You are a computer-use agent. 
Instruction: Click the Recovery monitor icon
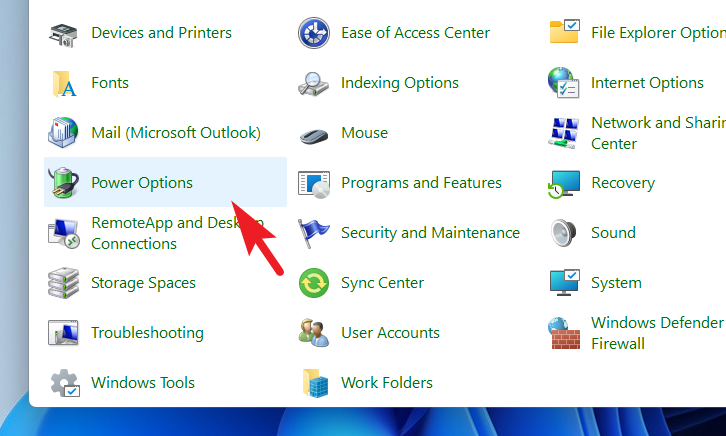click(563, 184)
